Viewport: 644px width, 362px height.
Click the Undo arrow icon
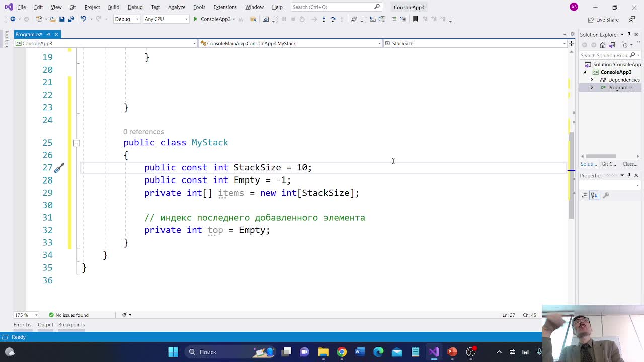[x=84, y=19]
